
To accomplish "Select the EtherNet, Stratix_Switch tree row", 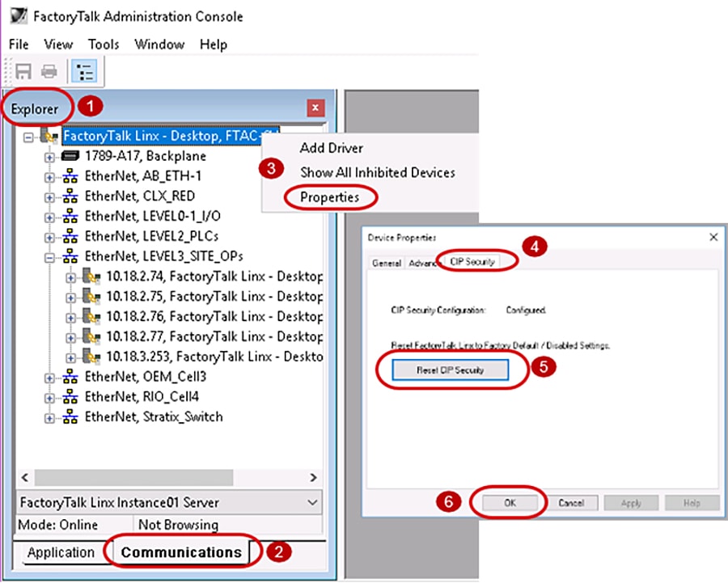I will point(154,416).
